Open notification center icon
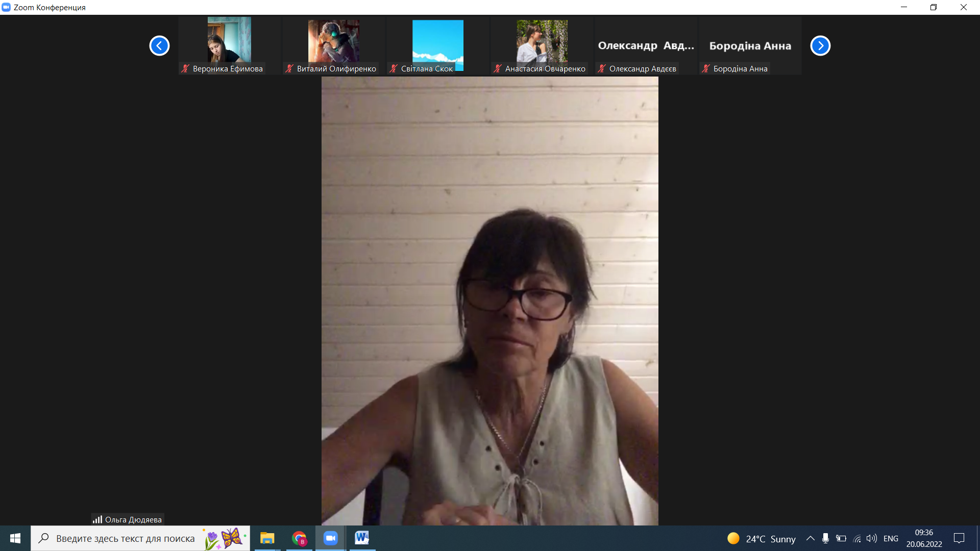Viewport: 980px width, 551px height. click(959, 538)
